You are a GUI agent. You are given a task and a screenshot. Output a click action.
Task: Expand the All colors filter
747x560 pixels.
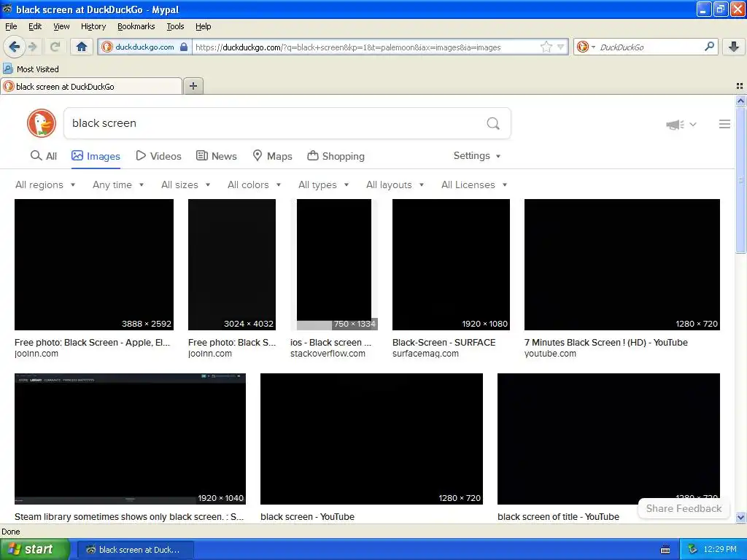(254, 184)
